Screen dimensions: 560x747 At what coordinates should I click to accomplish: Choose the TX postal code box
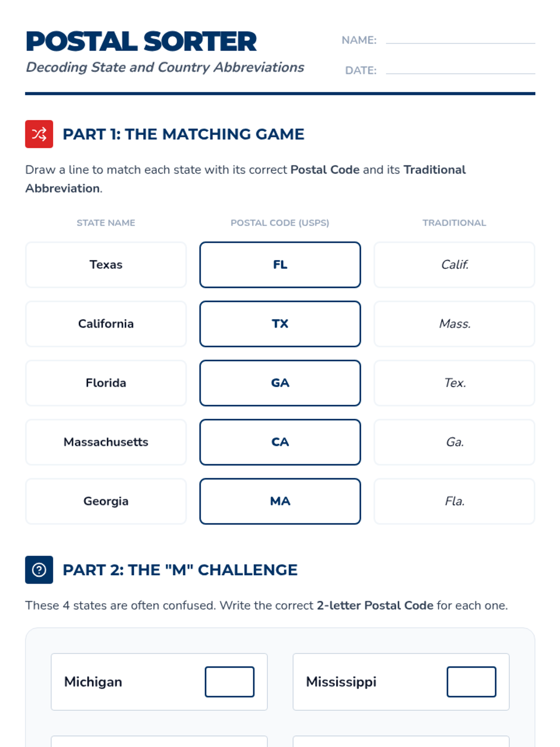(x=280, y=324)
